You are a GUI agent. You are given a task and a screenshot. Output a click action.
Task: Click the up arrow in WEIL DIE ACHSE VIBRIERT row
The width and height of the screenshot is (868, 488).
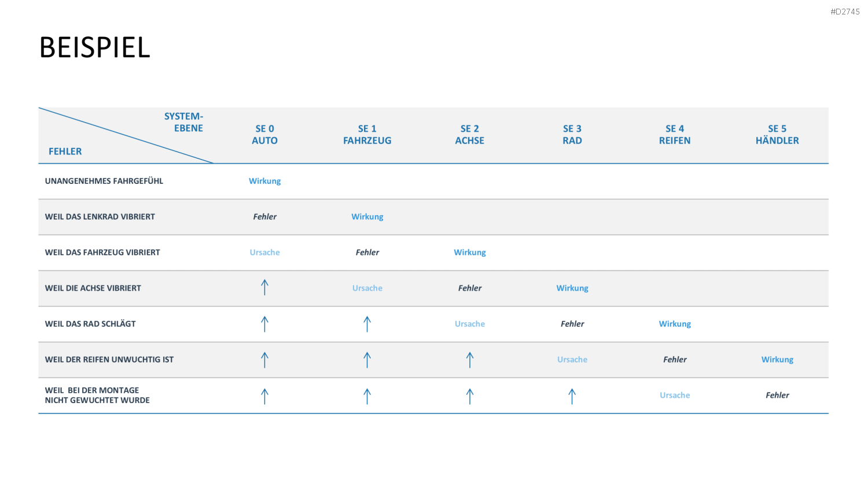[264, 287]
